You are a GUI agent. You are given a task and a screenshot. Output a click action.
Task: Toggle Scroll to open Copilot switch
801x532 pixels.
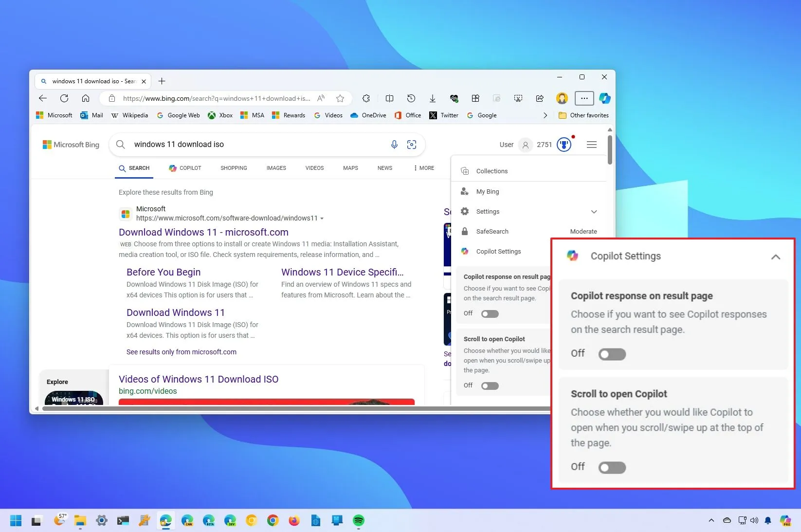pos(490,386)
